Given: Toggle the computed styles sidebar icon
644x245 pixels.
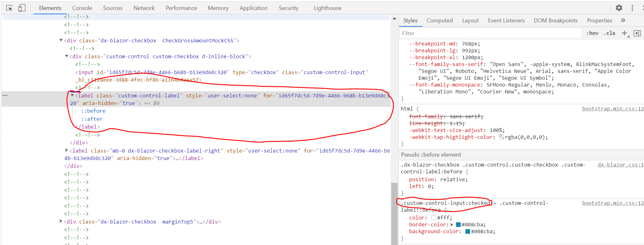Looking at the screenshot, I should tap(637, 33).
